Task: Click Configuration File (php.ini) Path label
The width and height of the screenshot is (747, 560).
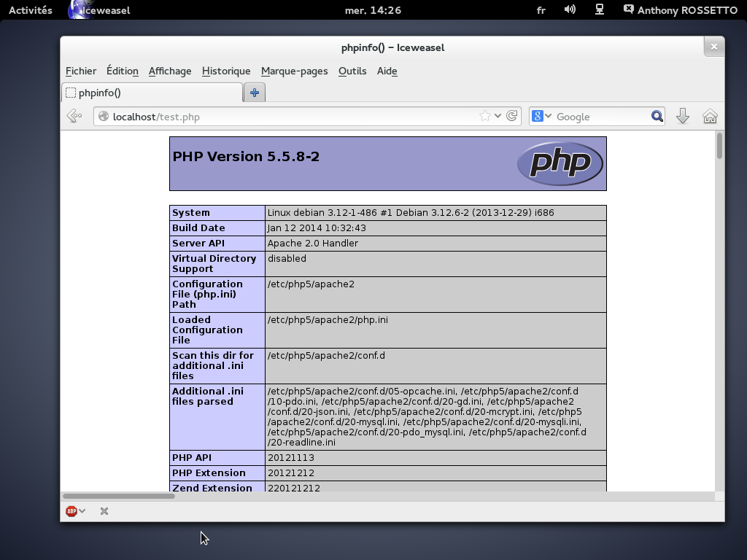Action: [207, 294]
